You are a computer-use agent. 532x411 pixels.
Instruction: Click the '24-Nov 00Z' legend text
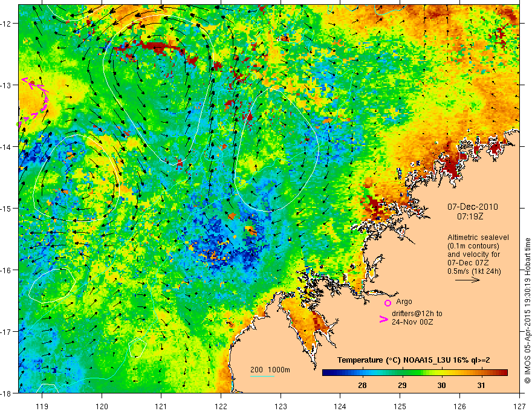click(412, 322)
